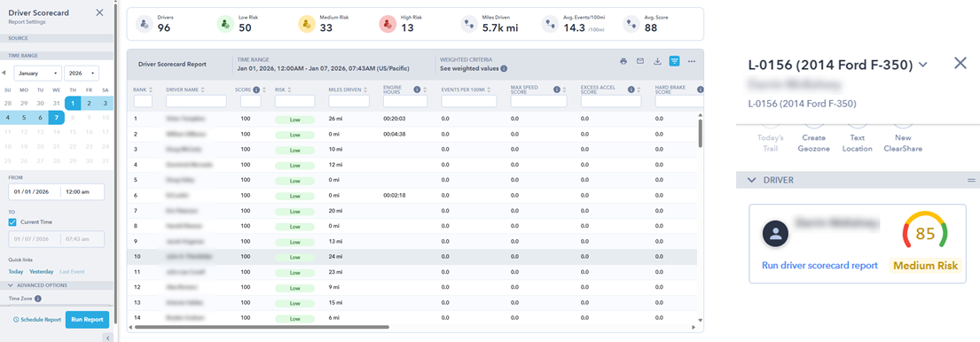Sort table by Miles Driven
Viewport: 980px width, 342px height.
(365, 89)
